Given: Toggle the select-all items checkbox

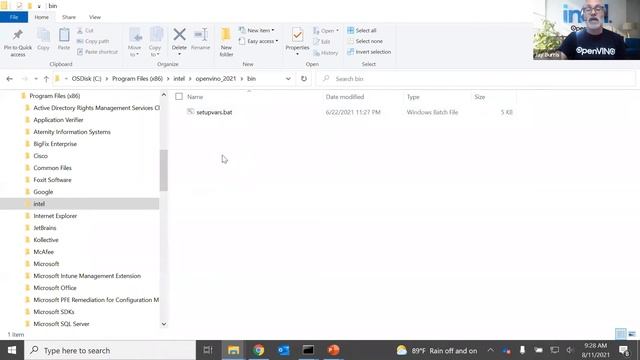Looking at the screenshot, I should click(179, 97).
